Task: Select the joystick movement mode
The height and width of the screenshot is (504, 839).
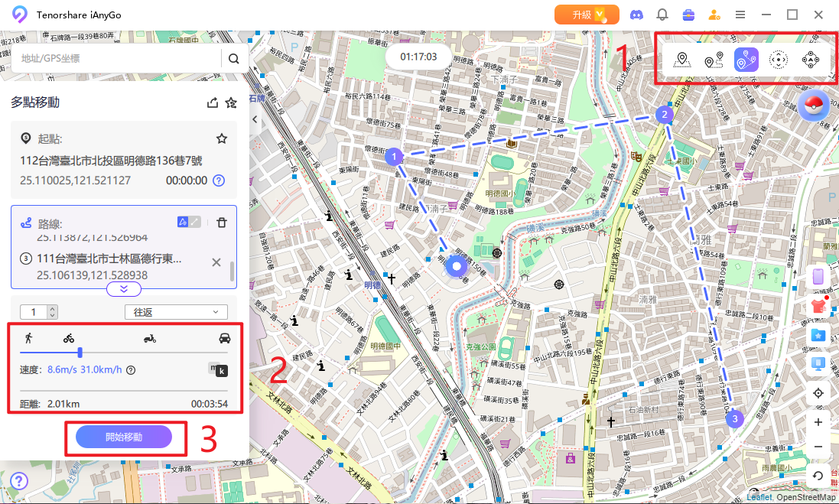Action: click(778, 60)
